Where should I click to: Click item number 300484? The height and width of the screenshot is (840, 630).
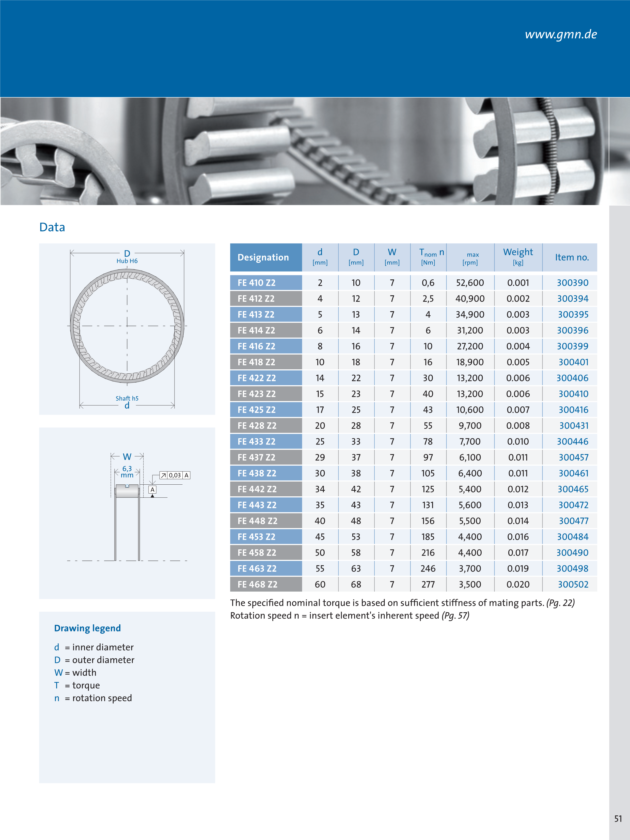[x=572, y=537]
